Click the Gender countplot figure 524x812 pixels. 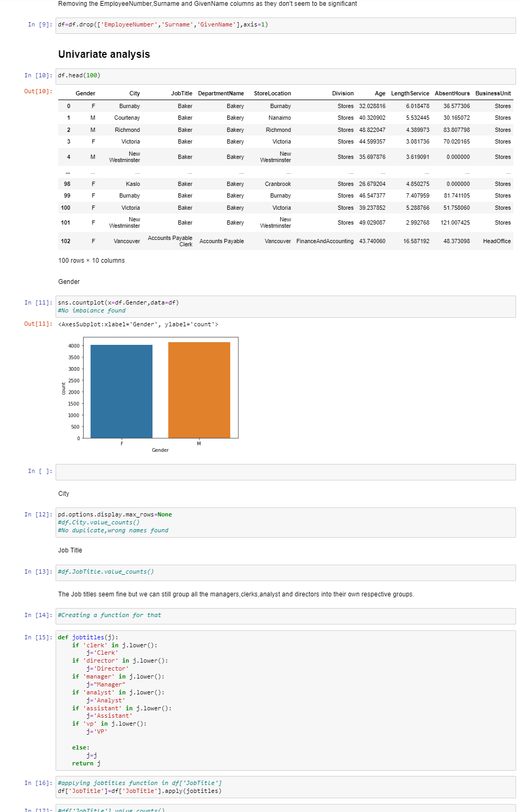point(159,389)
